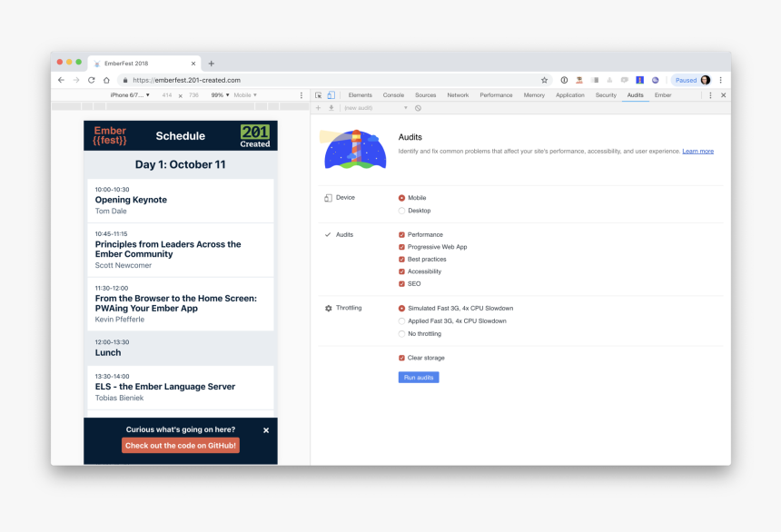Switch to the Console tab

point(393,95)
